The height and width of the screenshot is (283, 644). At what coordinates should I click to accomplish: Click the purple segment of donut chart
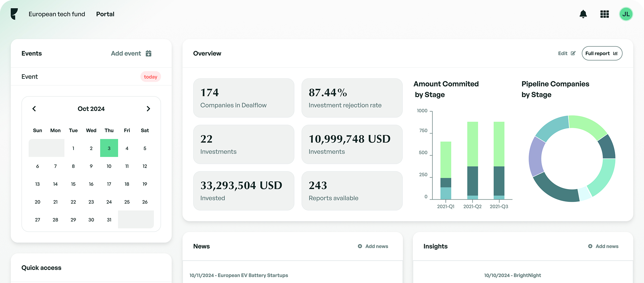pyautogui.click(x=535, y=156)
